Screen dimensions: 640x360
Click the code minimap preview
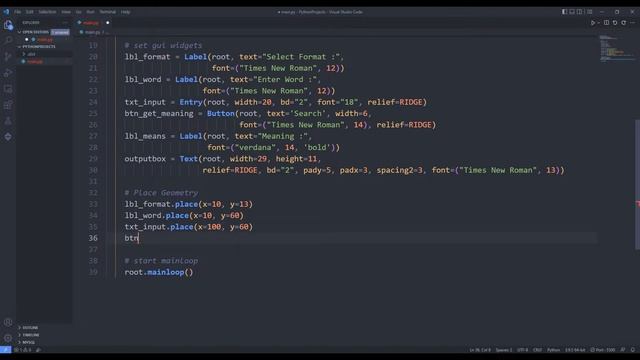pos(616,48)
